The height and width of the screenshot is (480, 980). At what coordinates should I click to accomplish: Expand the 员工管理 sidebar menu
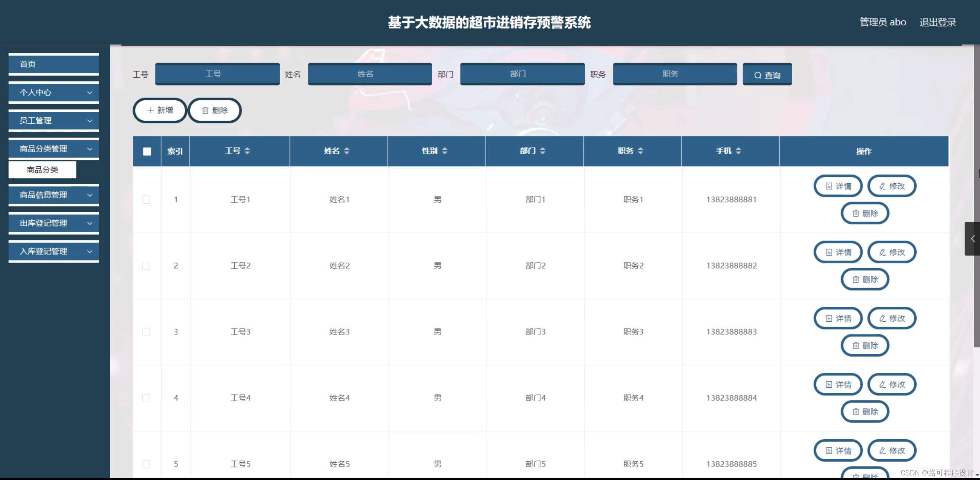coord(53,120)
